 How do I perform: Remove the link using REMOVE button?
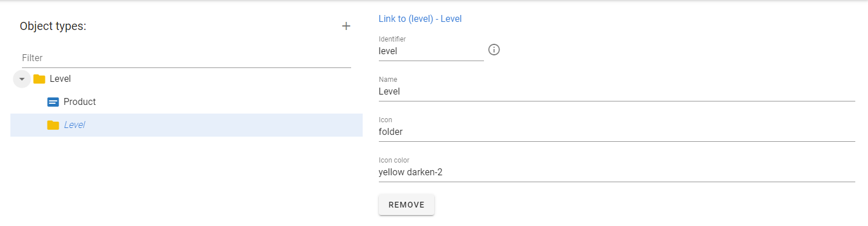(x=407, y=205)
